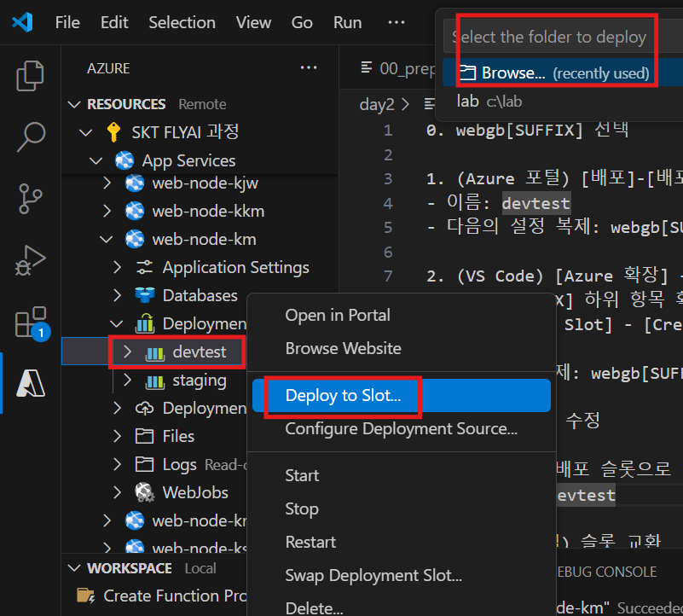Expand the Databases node
This screenshot has height=616, width=683.
tap(117, 295)
